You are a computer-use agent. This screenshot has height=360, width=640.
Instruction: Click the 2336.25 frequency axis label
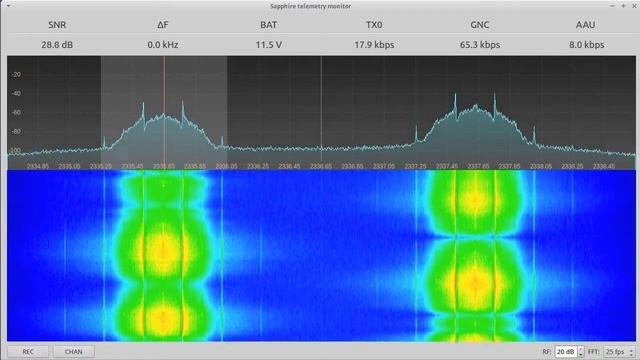[x=258, y=167]
